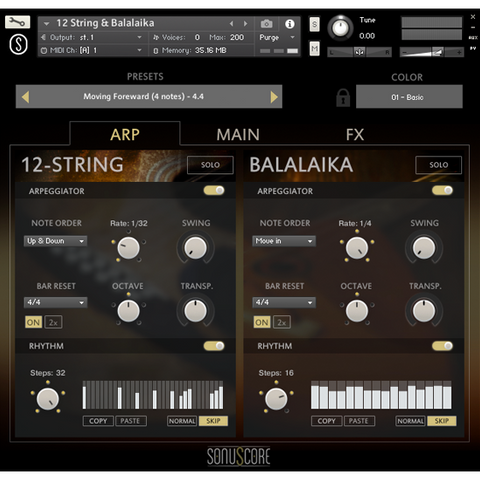Screen dimensions: 480x480
Task: Copy the 12-String rhythm pattern
Action: [98, 421]
